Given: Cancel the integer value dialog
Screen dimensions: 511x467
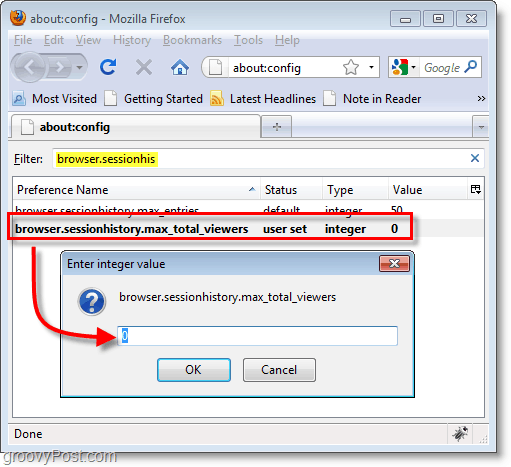Looking at the screenshot, I should [x=279, y=370].
